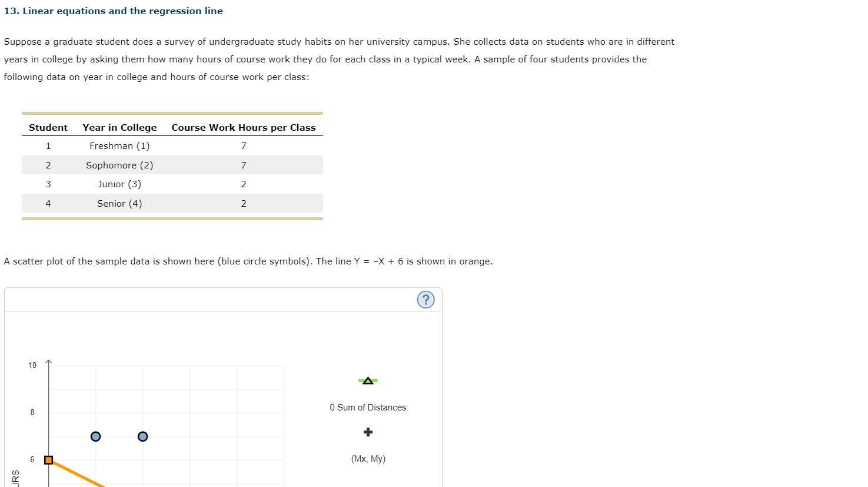
Task: Click the 10 label on the y-axis
Action: tap(32, 365)
